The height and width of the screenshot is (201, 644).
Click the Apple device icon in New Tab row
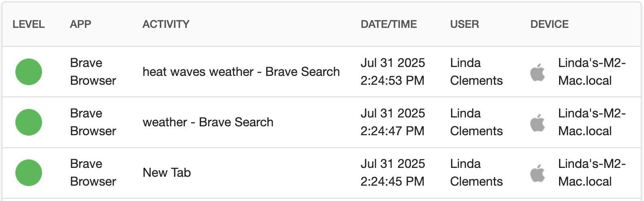(538, 173)
